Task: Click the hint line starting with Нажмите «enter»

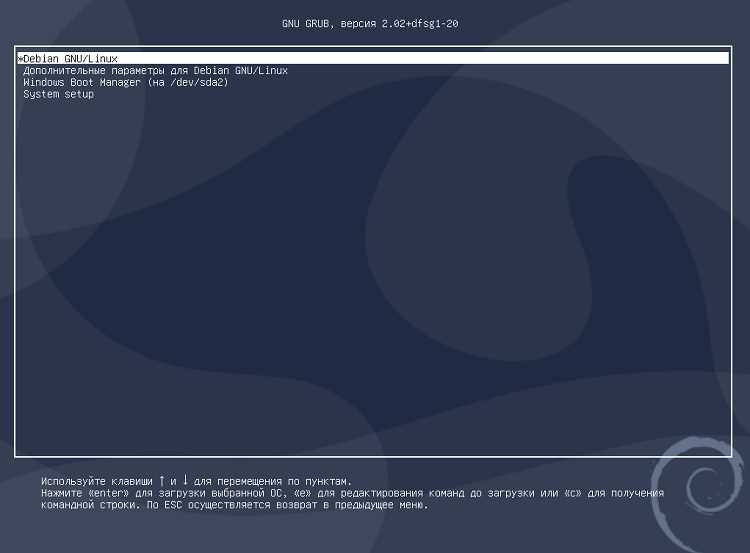Action: [x=353, y=493]
